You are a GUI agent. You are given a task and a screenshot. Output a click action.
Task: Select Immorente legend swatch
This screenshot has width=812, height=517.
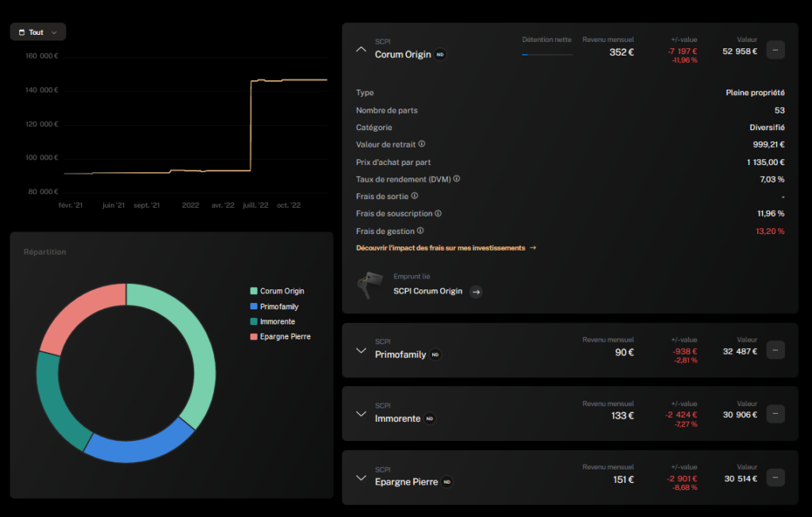pyautogui.click(x=254, y=321)
